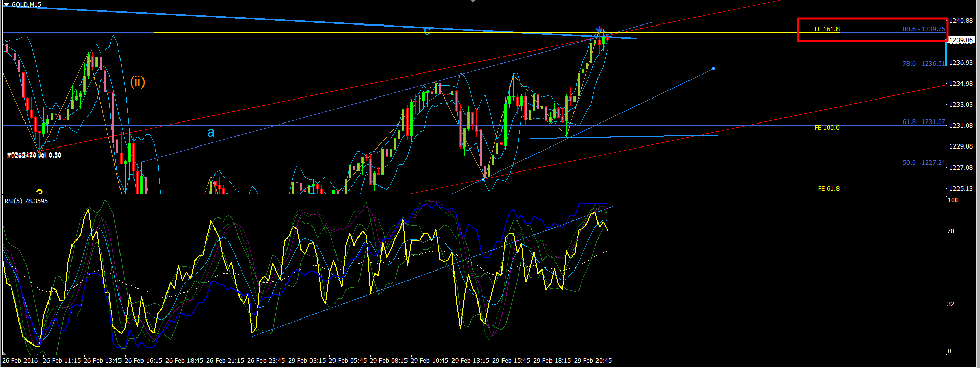The image size is (980, 368).
Task: Click the triangle icon beside GOLD,M15
Action: (6, 4)
